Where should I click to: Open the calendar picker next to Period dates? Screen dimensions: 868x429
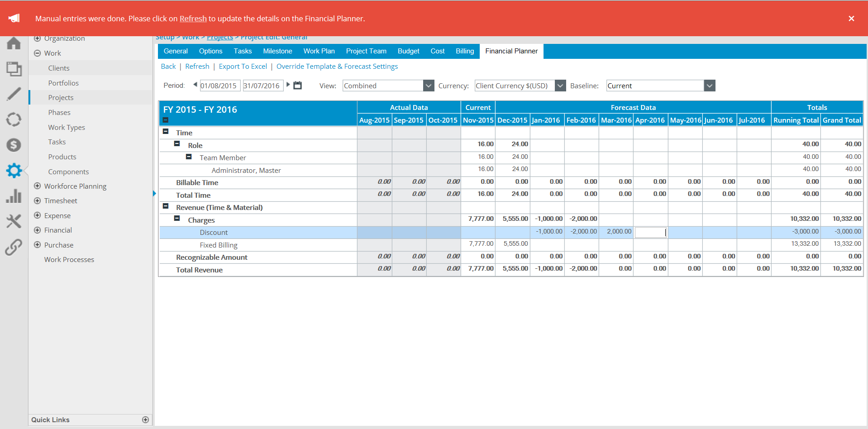coord(297,85)
